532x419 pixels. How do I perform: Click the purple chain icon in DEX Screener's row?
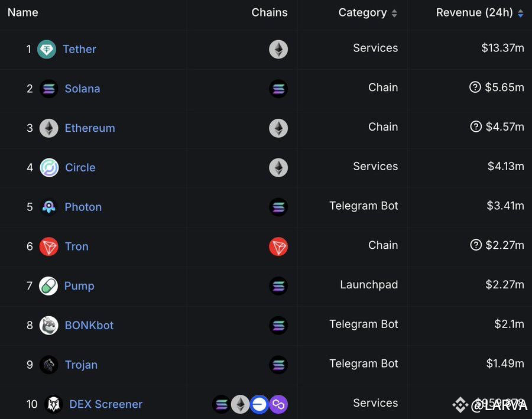coord(278,404)
